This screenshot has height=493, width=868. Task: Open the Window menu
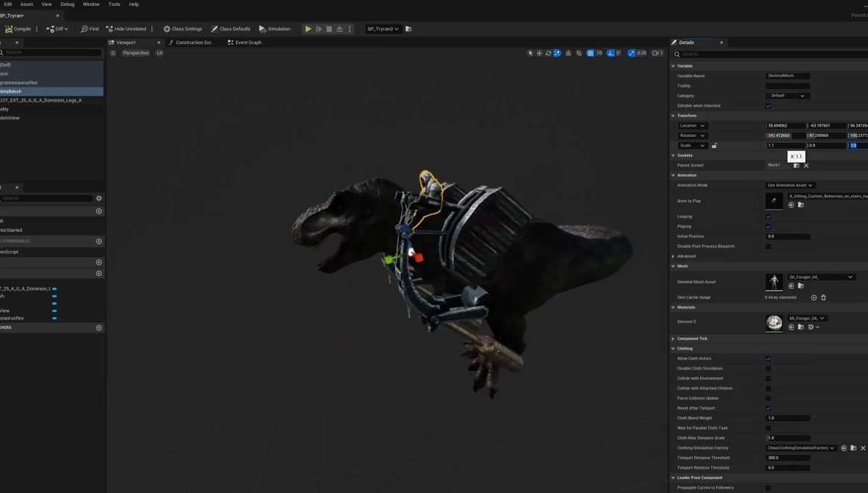pos(91,4)
